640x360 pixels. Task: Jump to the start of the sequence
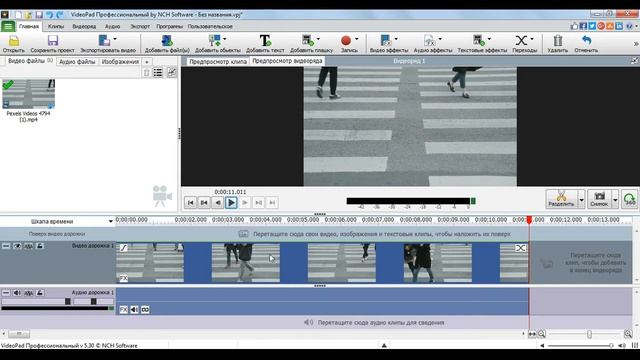[x=190, y=202]
